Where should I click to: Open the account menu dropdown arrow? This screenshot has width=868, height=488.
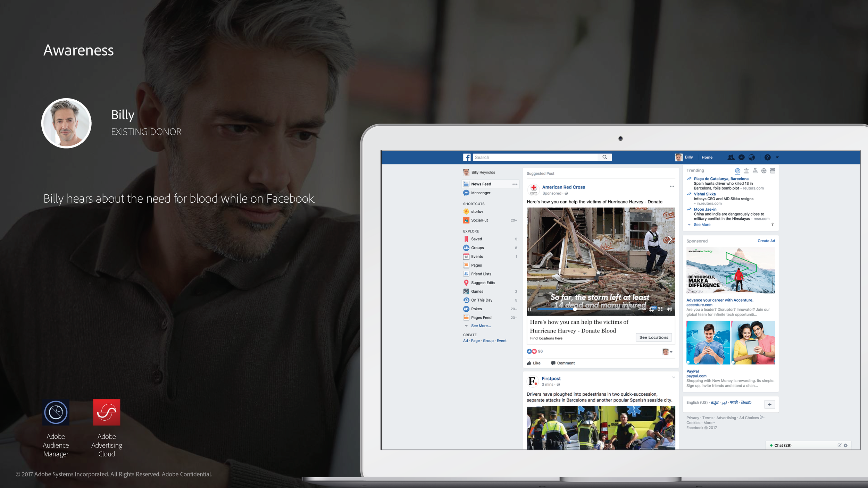coord(777,157)
